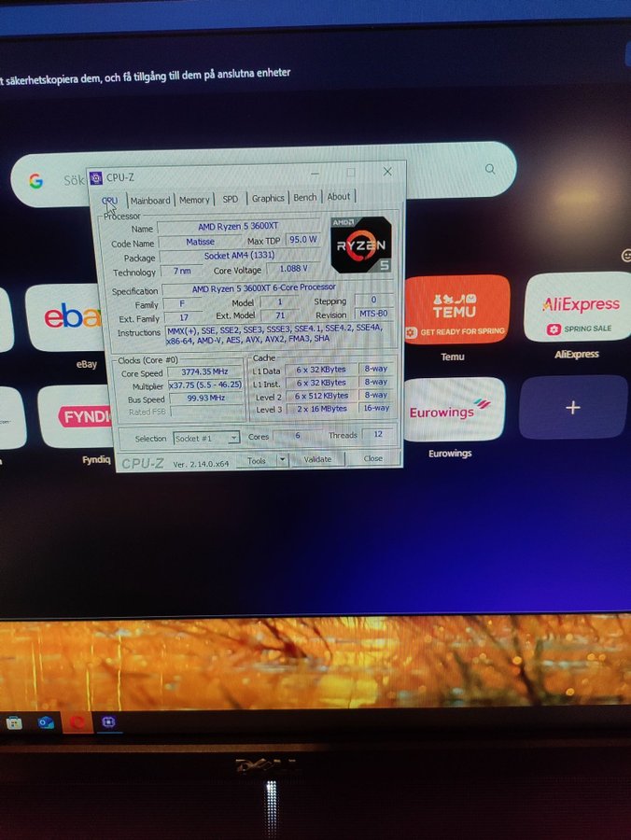
Task: Click the Family value 'F'
Action: [182, 303]
